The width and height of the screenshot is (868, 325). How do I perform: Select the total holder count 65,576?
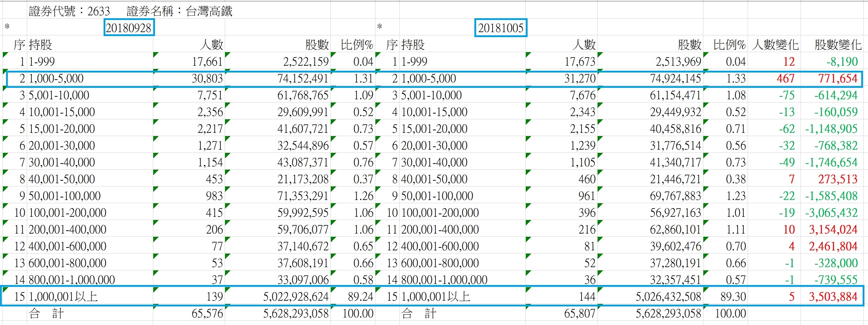pyautogui.click(x=207, y=313)
